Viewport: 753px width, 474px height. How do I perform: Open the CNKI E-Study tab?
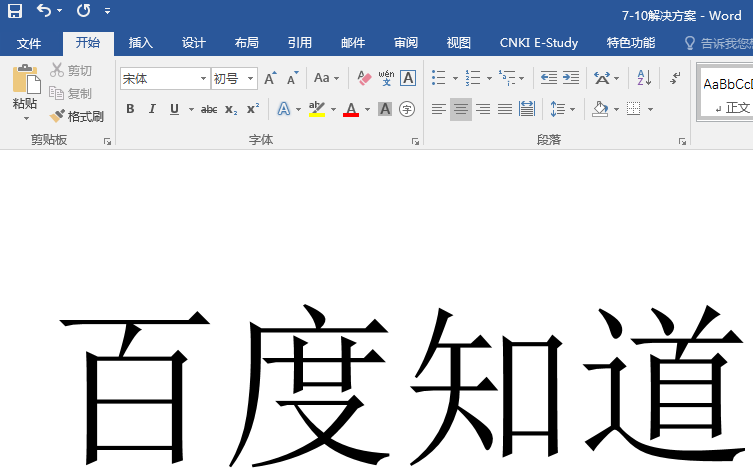(x=539, y=43)
